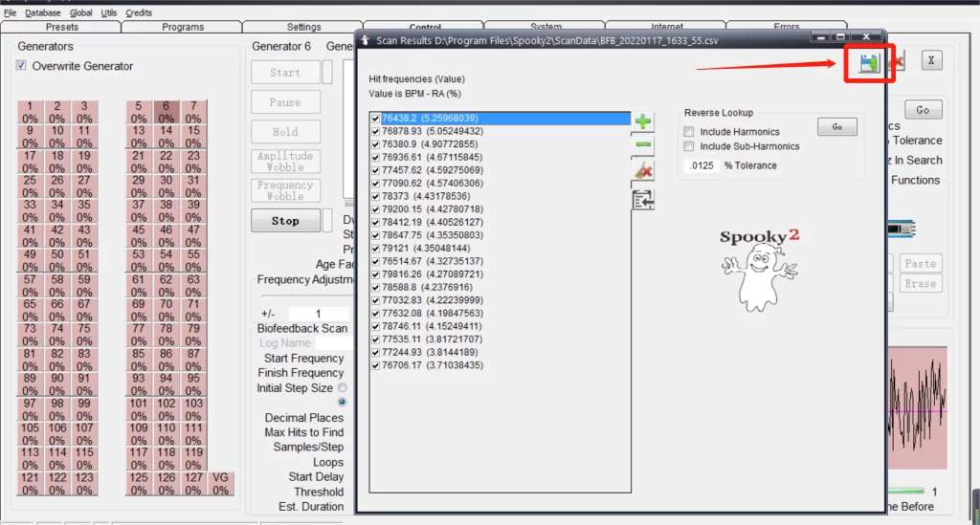The height and width of the screenshot is (525, 980).
Task: Toggle the Overwrite Generator checkbox
Action: [x=22, y=66]
